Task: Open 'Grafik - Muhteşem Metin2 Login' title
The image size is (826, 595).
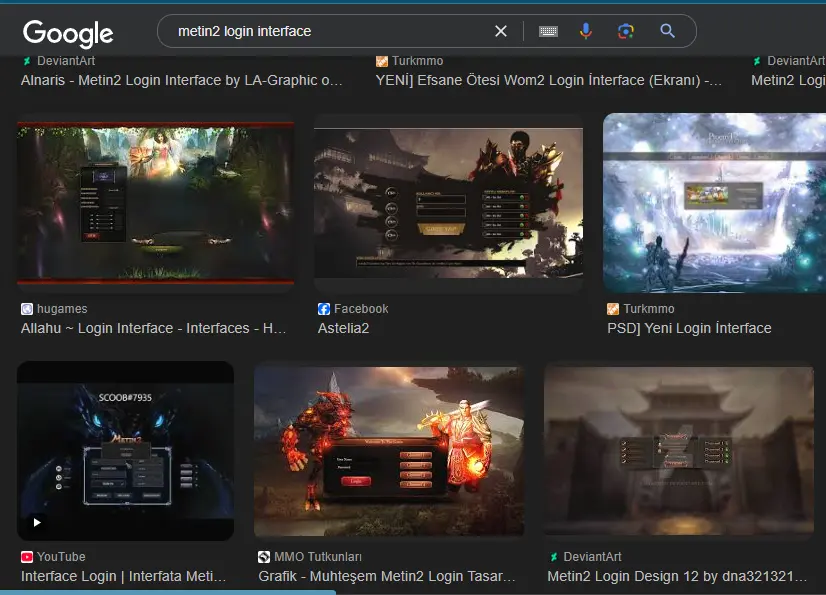Action: (387, 576)
